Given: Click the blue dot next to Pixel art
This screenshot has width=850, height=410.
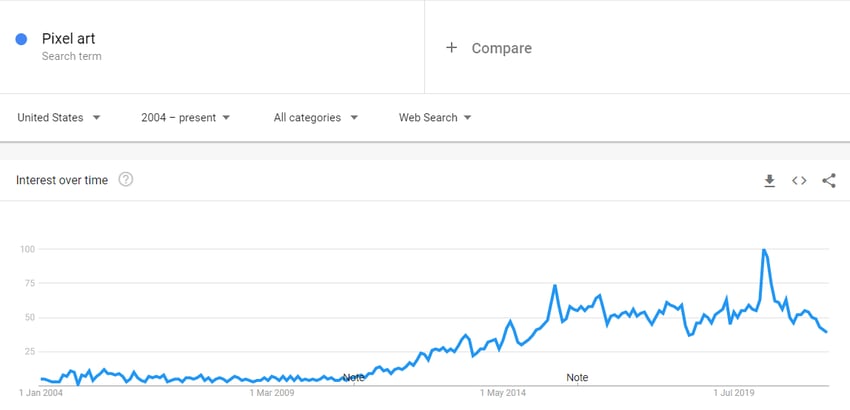Looking at the screenshot, I should point(21,39).
